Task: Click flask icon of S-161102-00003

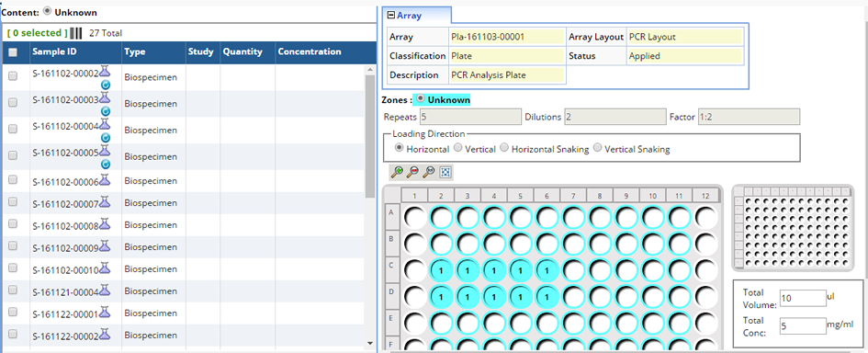Action: point(105,97)
